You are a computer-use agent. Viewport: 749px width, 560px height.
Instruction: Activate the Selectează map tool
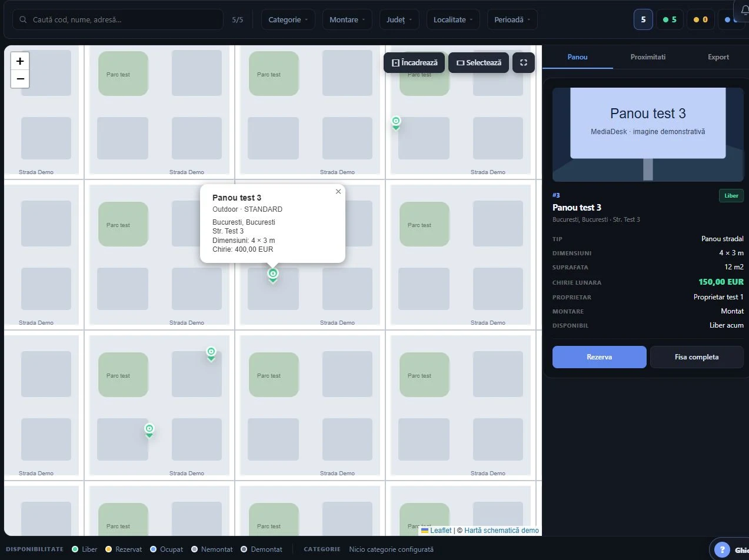coord(479,63)
